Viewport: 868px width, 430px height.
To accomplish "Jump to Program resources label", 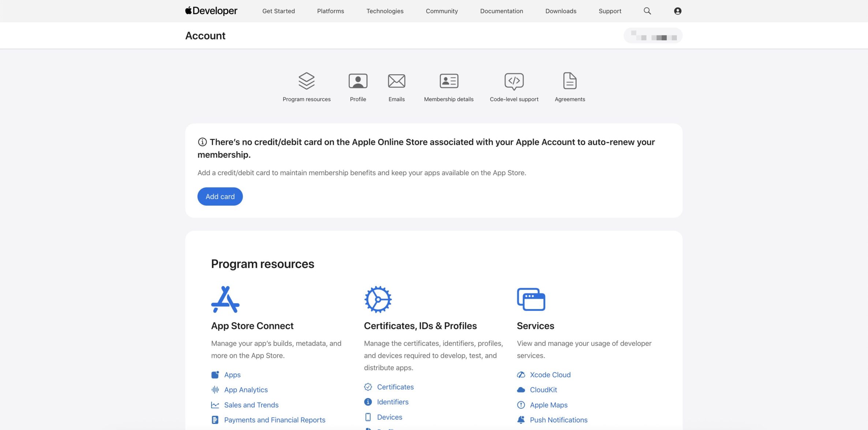I will tap(307, 99).
